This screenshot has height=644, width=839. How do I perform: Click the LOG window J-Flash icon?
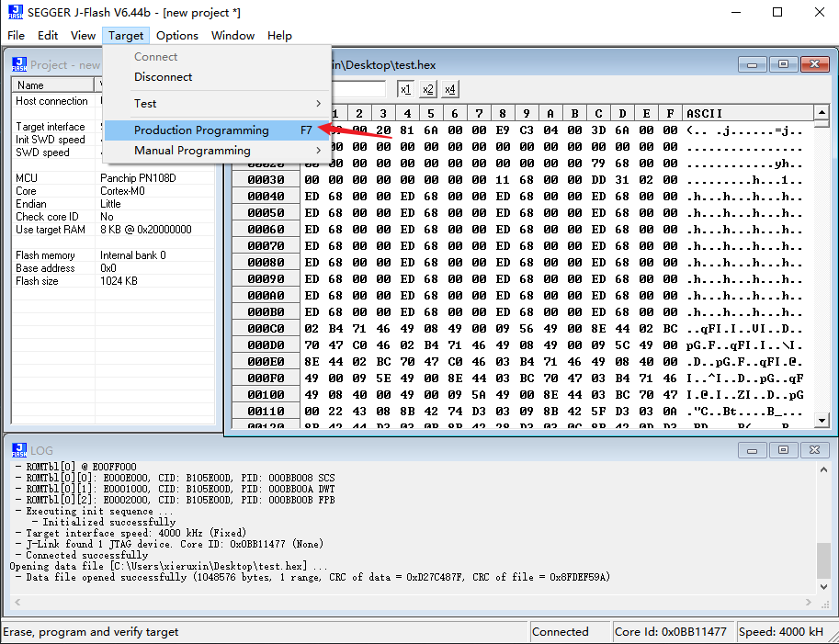tap(19, 450)
